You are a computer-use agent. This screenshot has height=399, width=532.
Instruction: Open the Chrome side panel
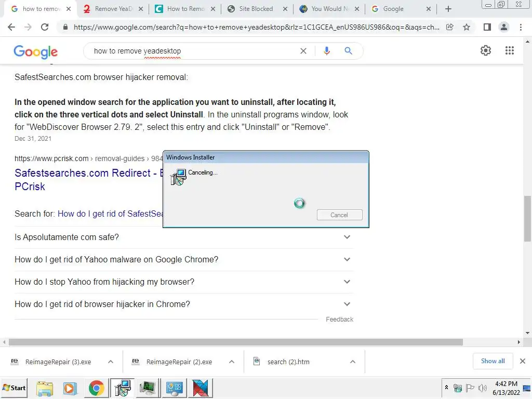(487, 27)
